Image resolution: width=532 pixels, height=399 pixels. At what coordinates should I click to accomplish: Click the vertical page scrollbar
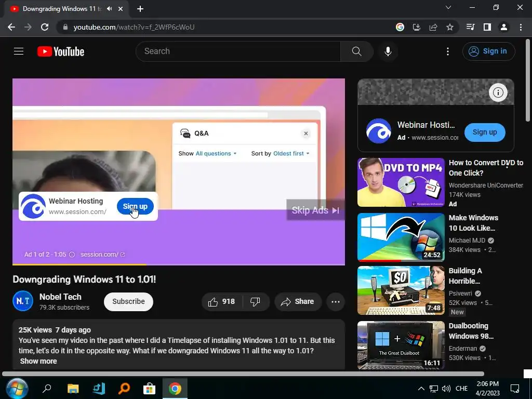tap(528, 80)
